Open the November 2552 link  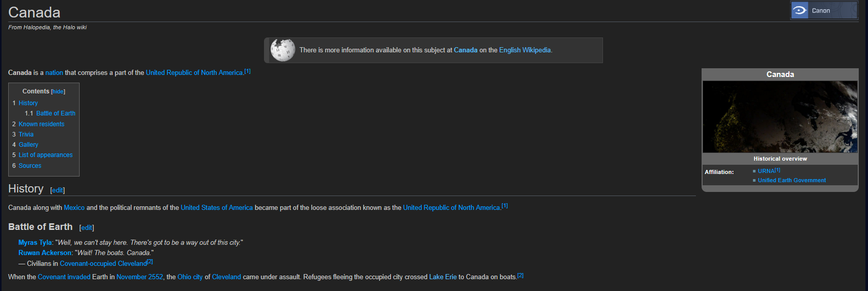[x=140, y=277]
